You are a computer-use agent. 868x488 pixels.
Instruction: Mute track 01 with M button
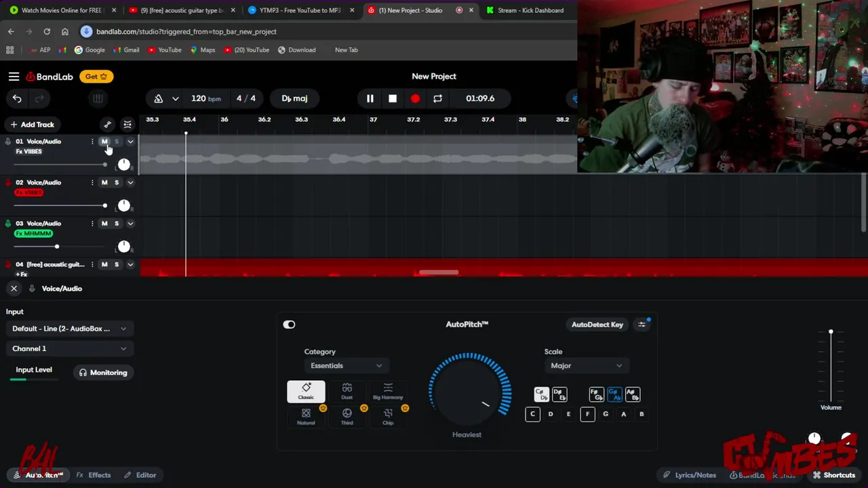pos(104,142)
